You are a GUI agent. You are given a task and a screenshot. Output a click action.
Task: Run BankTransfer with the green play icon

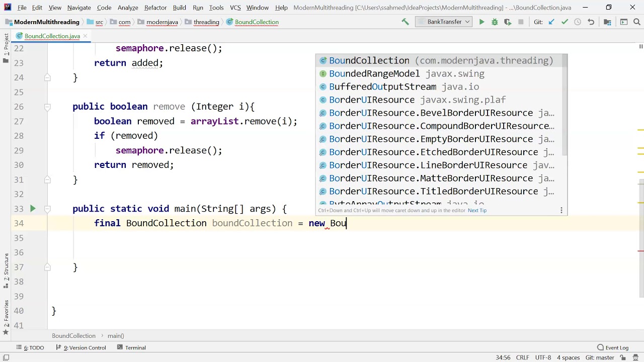(481, 22)
